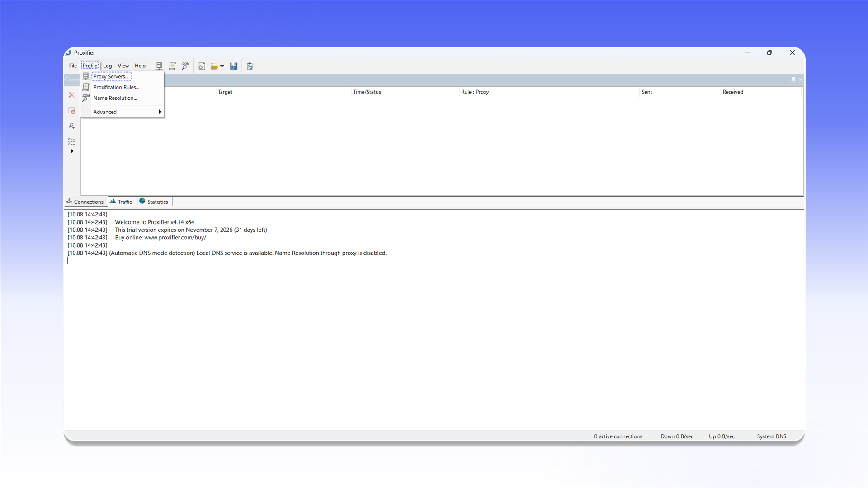Click the save profile floppy disk icon
Viewport: 868px width, 488px height.
[234, 66]
